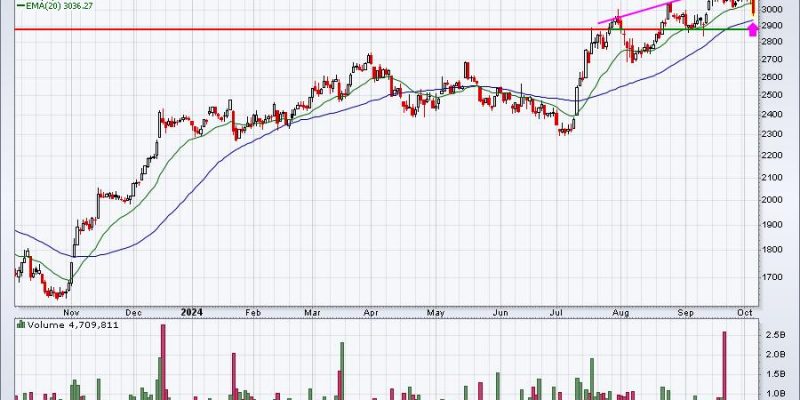Screen dimensions: 800x400
Task: Select the 2700 price axis label
Action: click(773, 59)
